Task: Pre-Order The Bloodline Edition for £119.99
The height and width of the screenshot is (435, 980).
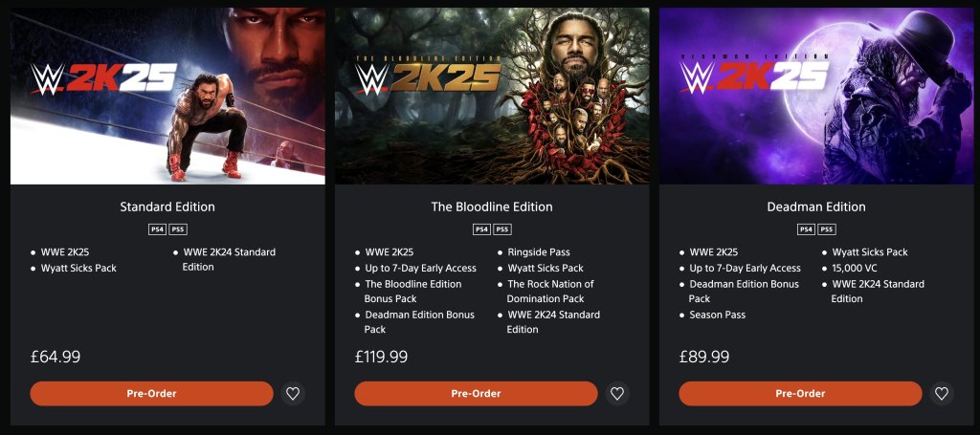Action: pos(476,394)
